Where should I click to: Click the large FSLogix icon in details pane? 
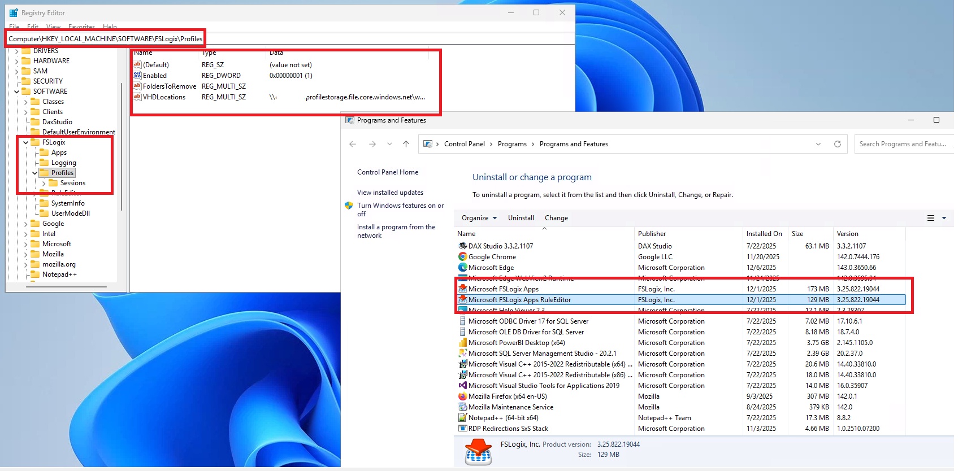click(478, 452)
